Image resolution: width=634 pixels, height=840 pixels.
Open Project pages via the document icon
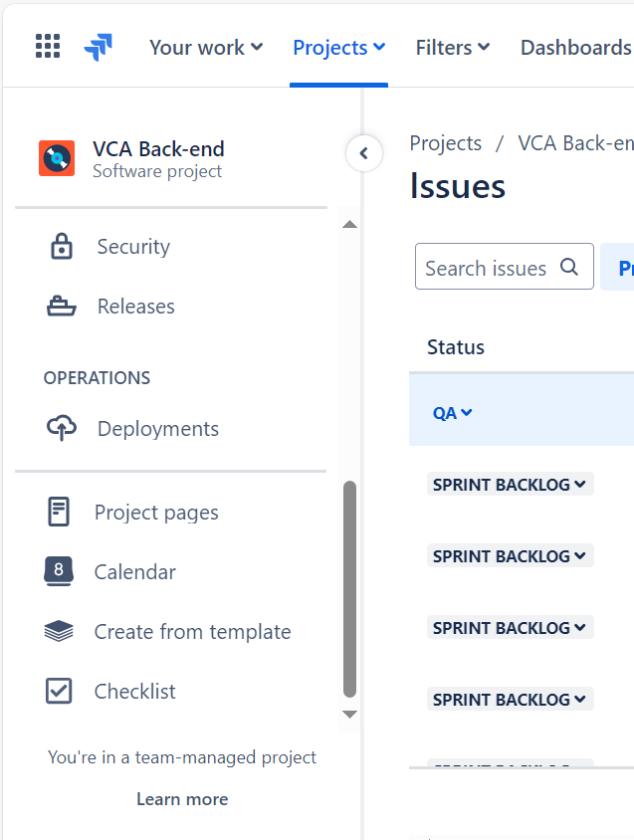[59, 512]
